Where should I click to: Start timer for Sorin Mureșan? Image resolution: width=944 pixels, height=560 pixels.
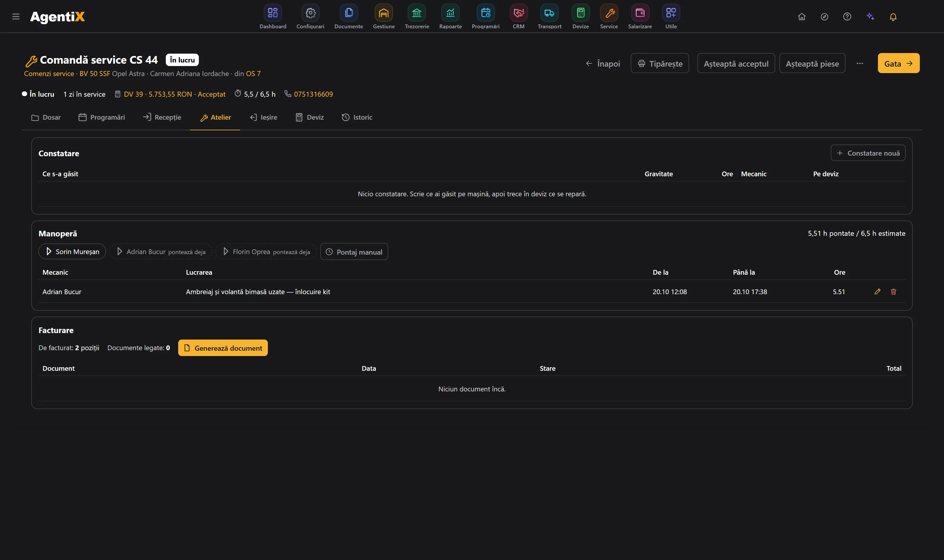click(72, 251)
